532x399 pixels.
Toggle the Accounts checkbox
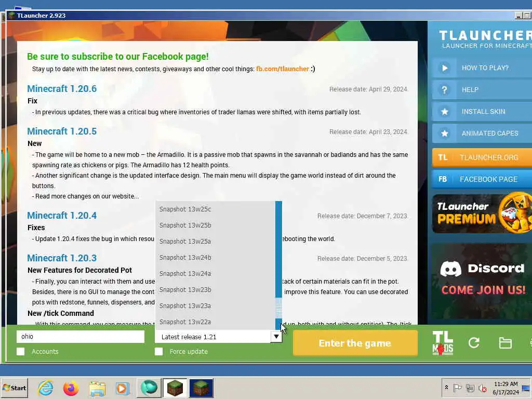point(21,352)
